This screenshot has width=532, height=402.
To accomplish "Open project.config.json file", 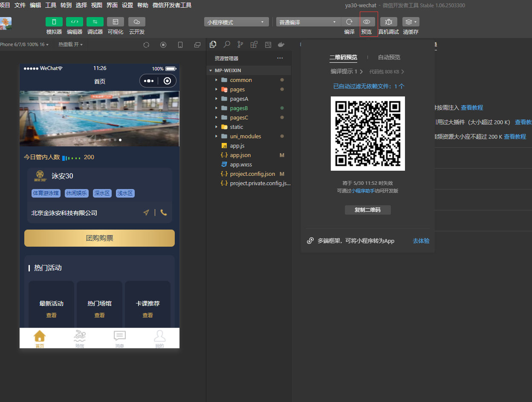I will (x=249, y=174).
